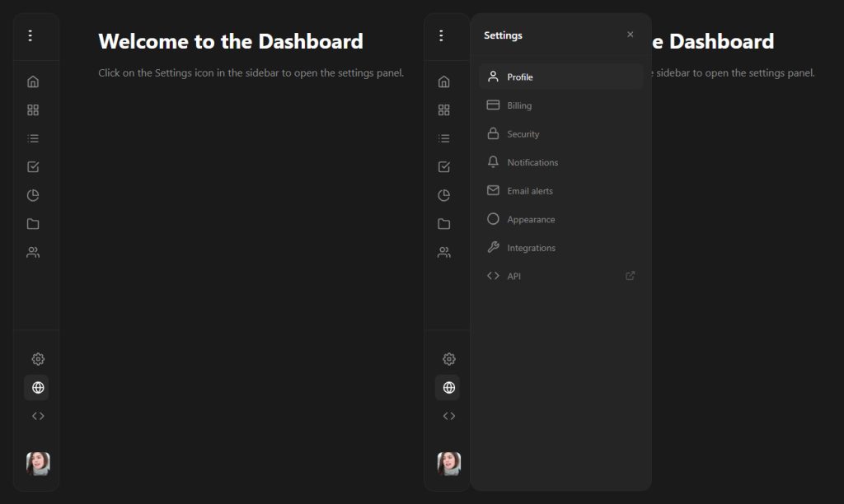Open the users icon in right sidebar
The width and height of the screenshot is (844, 504).
[444, 252]
